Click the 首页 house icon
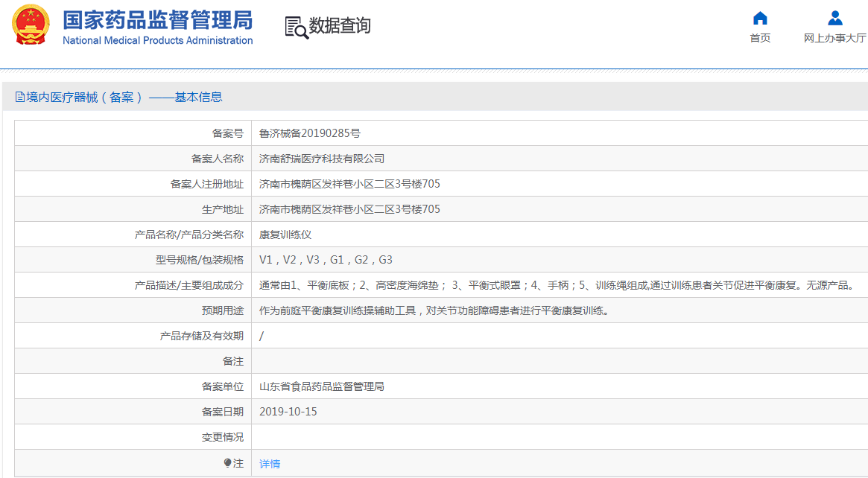Viewport: 868px width, 478px height. (760, 19)
